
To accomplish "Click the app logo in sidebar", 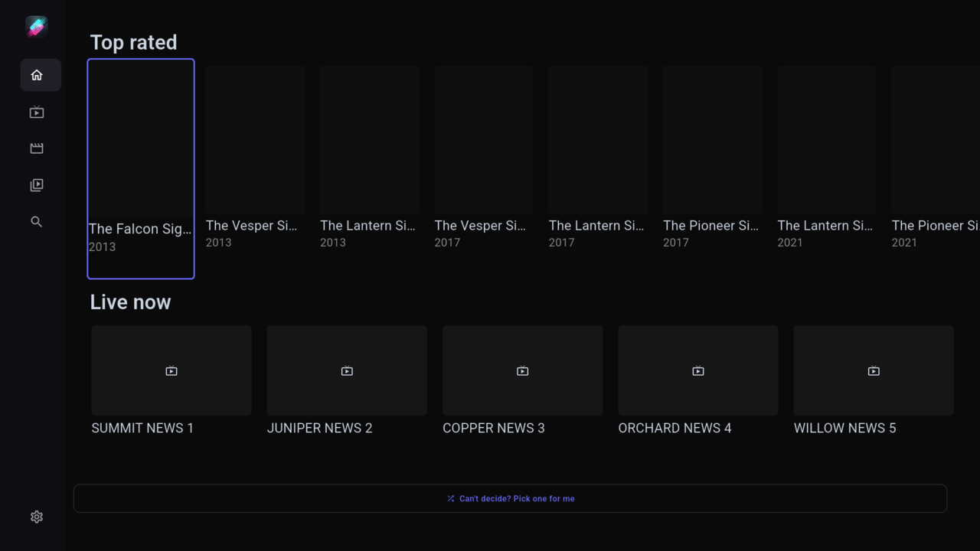I will [37, 27].
